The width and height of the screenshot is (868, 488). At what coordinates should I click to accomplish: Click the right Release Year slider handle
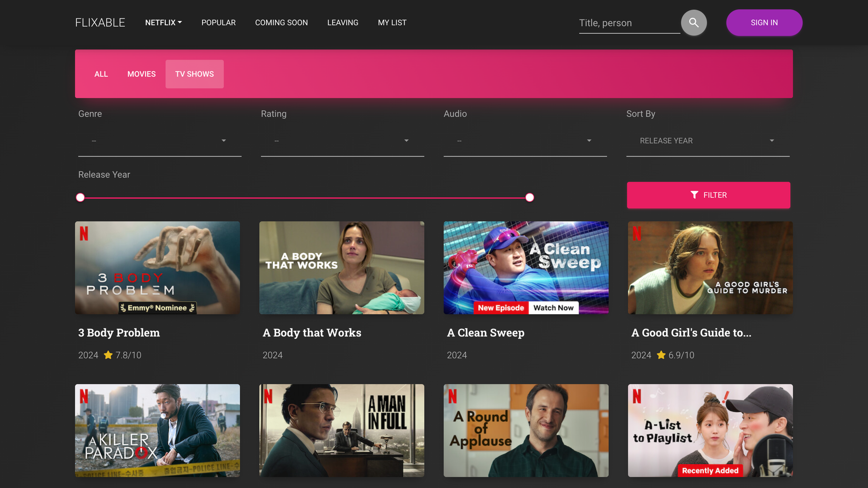[530, 197]
